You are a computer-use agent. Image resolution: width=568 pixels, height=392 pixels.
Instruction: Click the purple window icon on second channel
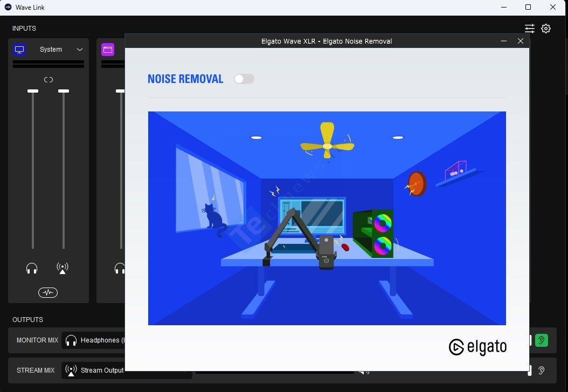pos(108,50)
